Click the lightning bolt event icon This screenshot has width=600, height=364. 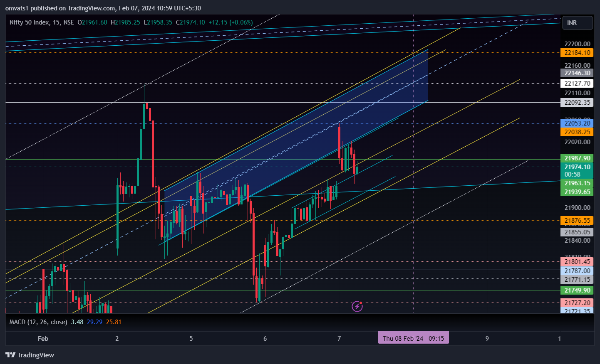pos(357,307)
